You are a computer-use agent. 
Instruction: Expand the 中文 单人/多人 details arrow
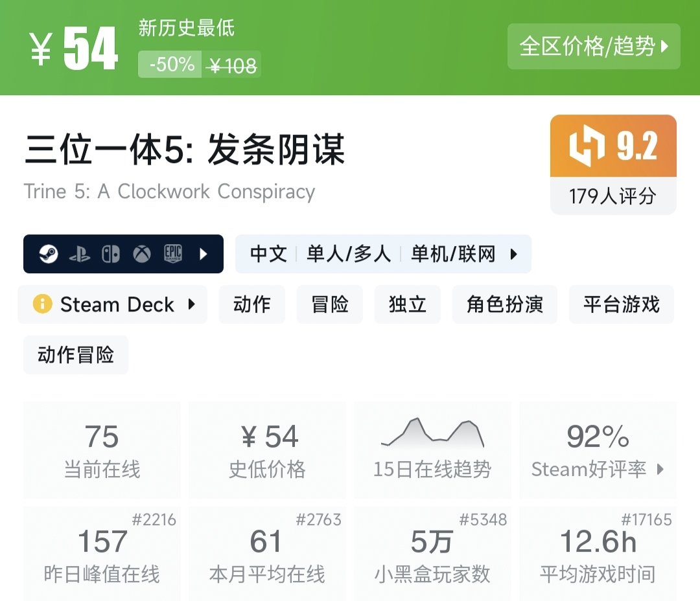pyautogui.click(x=514, y=254)
